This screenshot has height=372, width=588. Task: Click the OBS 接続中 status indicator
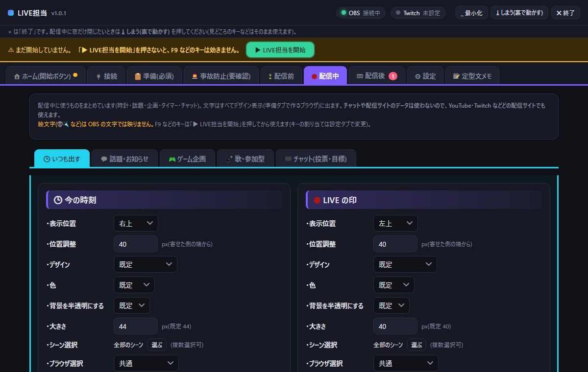pyautogui.click(x=361, y=13)
